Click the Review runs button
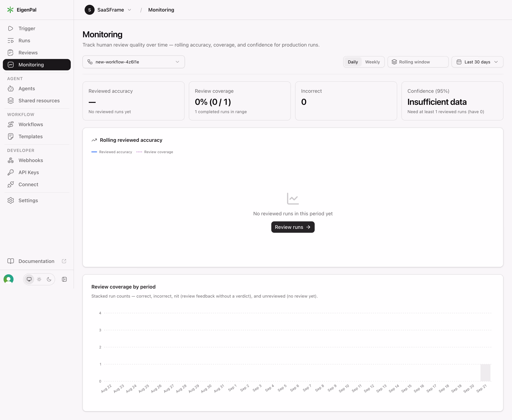This screenshot has height=420, width=512. [x=293, y=227]
